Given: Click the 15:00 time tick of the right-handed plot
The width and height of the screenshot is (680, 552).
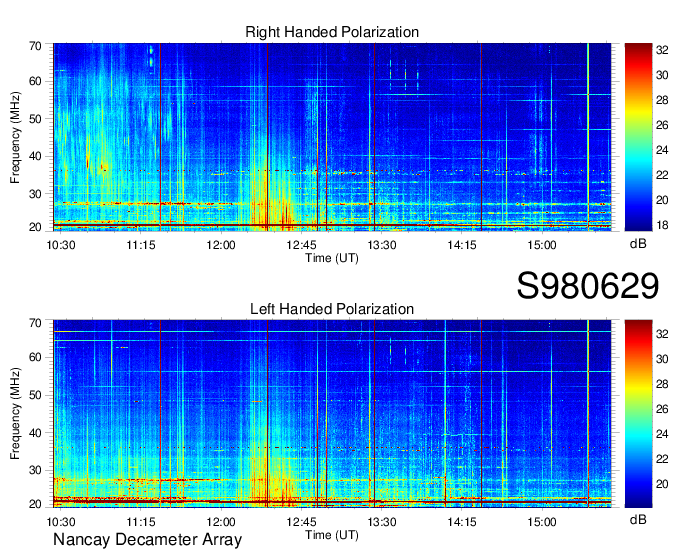Looking at the screenshot, I should coord(542,245).
